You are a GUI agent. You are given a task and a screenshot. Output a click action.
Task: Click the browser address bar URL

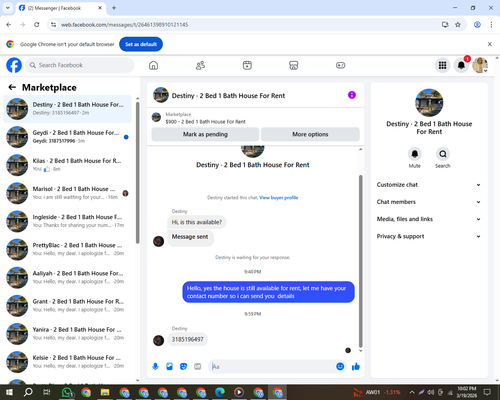click(x=124, y=25)
